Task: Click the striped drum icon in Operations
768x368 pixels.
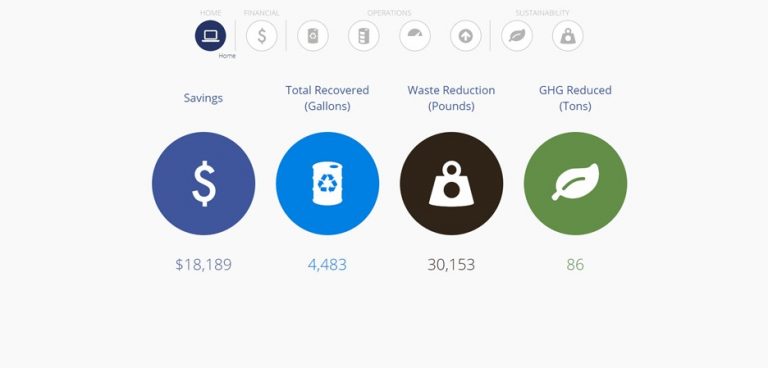Action: pos(363,36)
